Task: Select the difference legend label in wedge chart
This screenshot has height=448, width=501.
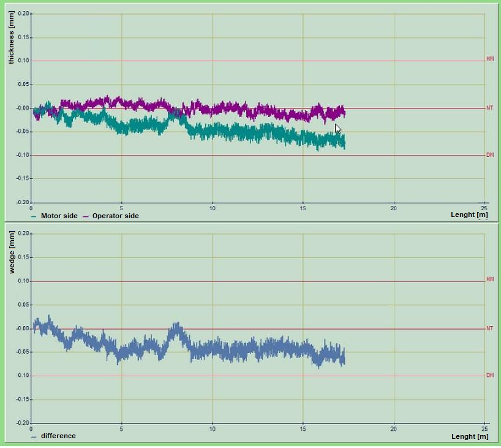Action: [x=58, y=436]
